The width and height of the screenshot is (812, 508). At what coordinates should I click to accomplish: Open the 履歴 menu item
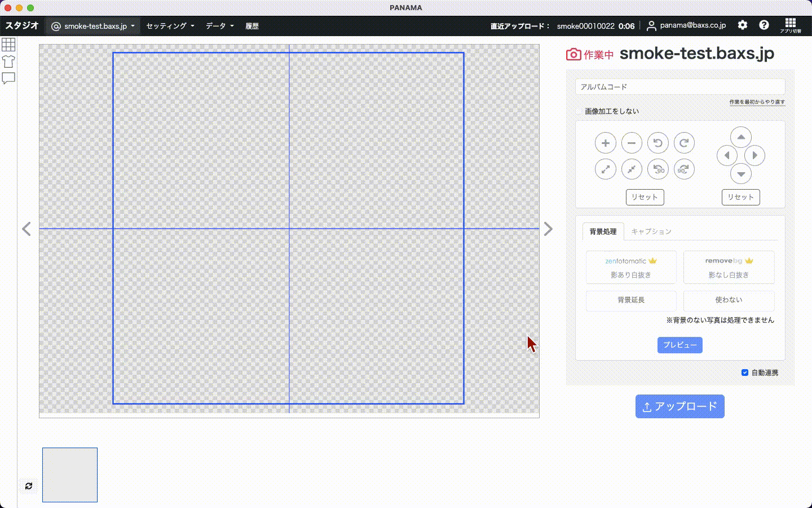252,26
